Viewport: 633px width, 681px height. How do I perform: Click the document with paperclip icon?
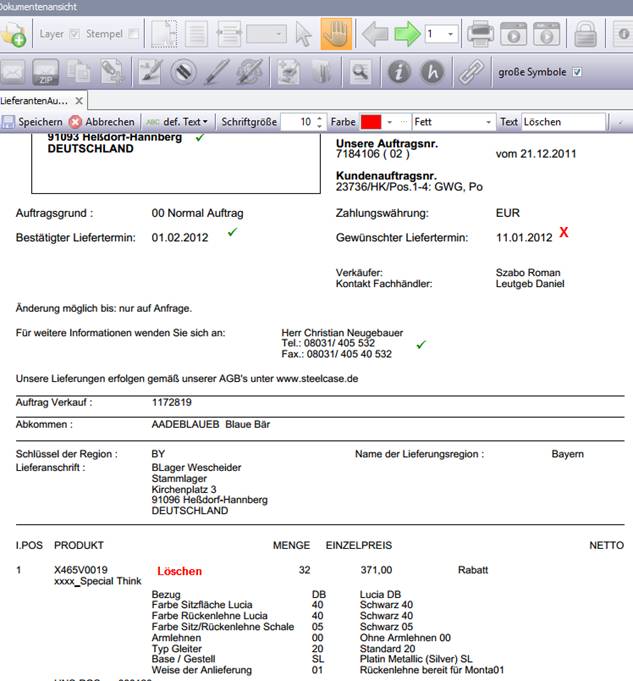[x=111, y=72]
